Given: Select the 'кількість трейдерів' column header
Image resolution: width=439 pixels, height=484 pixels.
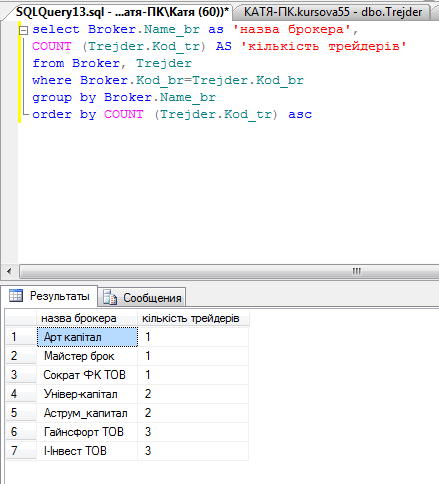Looking at the screenshot, I should coord(193,318).
